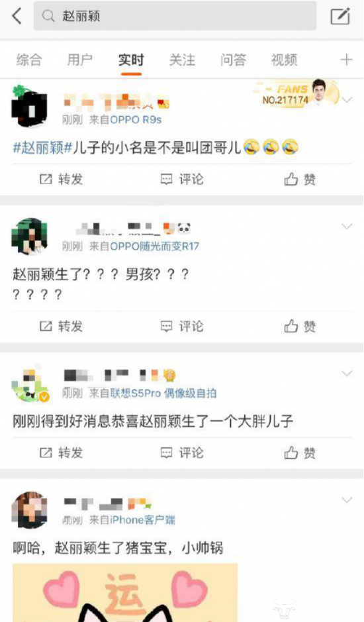
Task: Tap the back arrow icon
Action: (x=17, y=17)
